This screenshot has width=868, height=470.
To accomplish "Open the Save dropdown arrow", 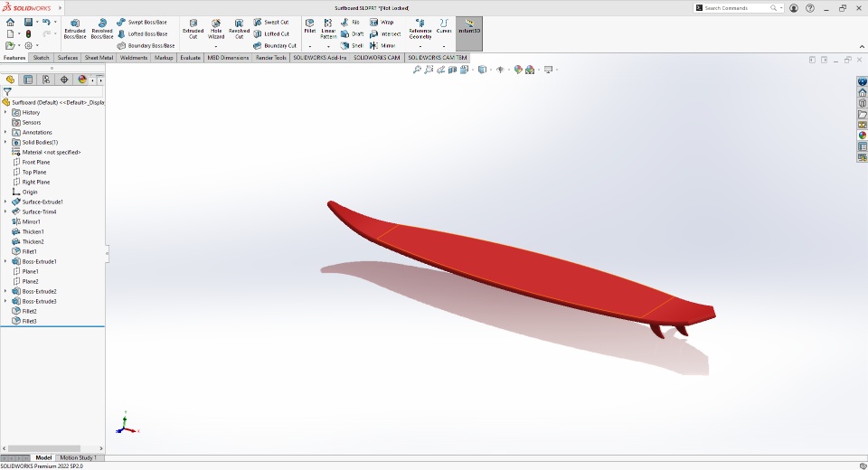I will tap(37, 22).
